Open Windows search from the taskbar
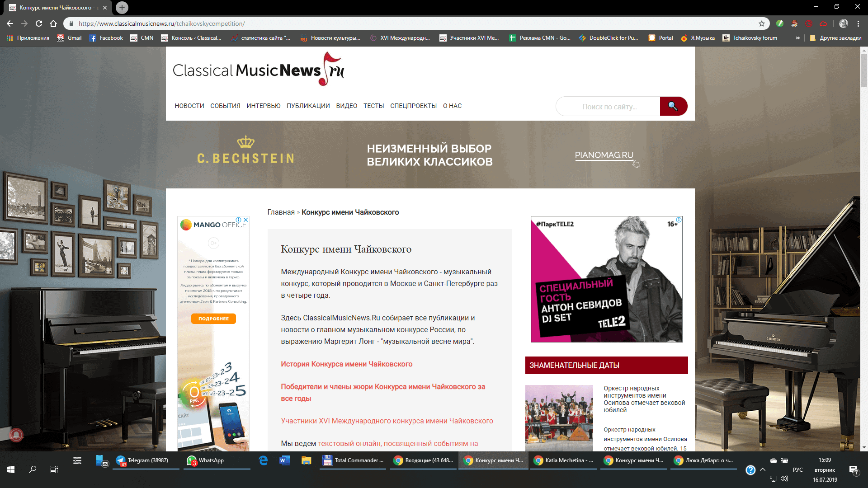This screenshot has width=868, height=488. coord(33,470)
